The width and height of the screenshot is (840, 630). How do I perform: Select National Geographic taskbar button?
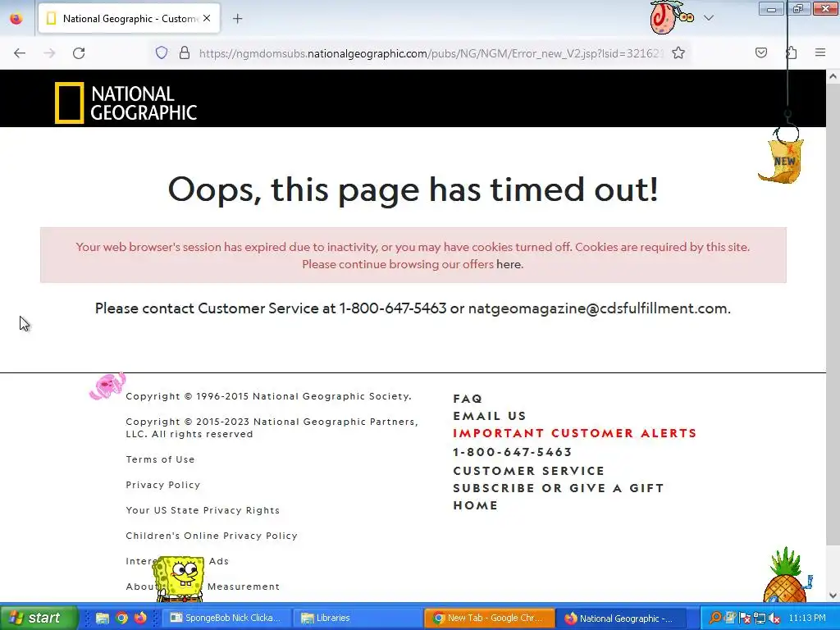(x=621, y=618)
